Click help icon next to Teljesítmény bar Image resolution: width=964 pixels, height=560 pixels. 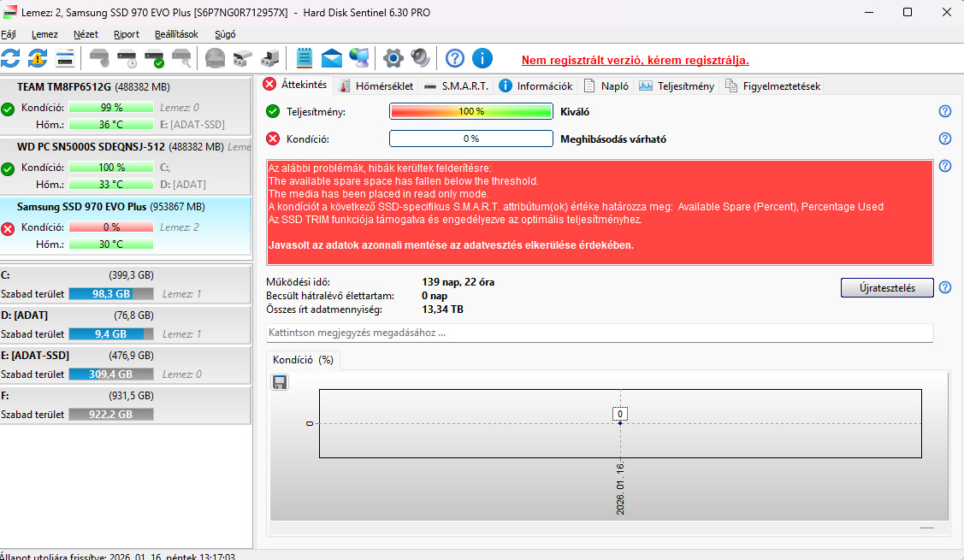[x=945, y=111]
